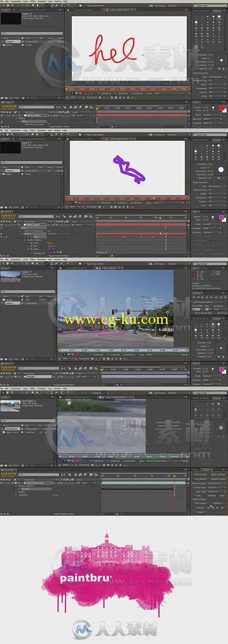Click the Stabilize Motion button in the Tracker panel
Screen dimensions: 228x644
pos(218,479)
